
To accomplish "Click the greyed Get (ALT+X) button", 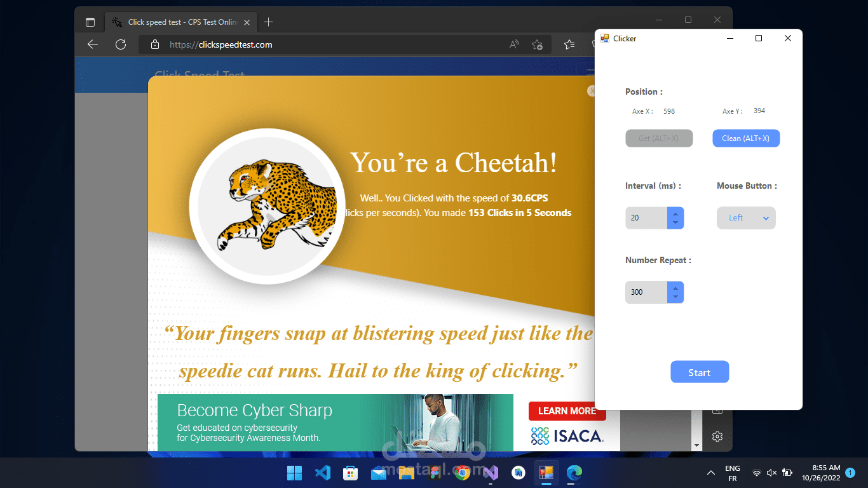I will pos(659,138).
